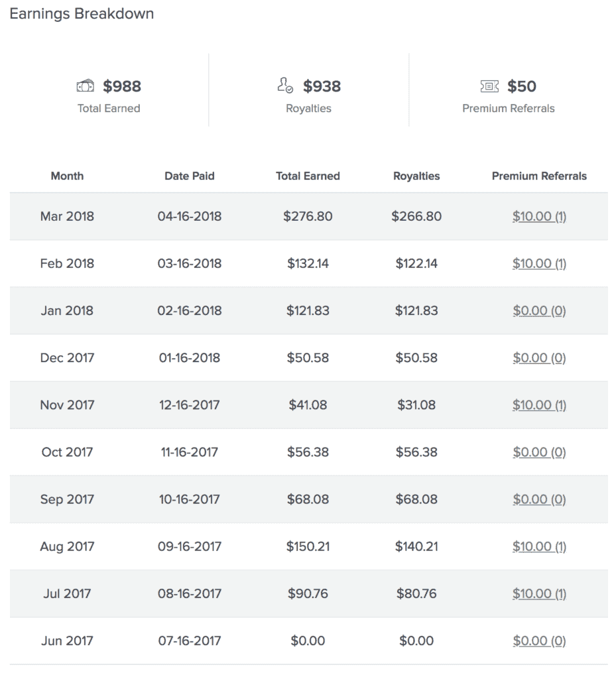
Task: Open Nov 2017 premium referrals $10.00 (1) link
Action: pos(539,405)
